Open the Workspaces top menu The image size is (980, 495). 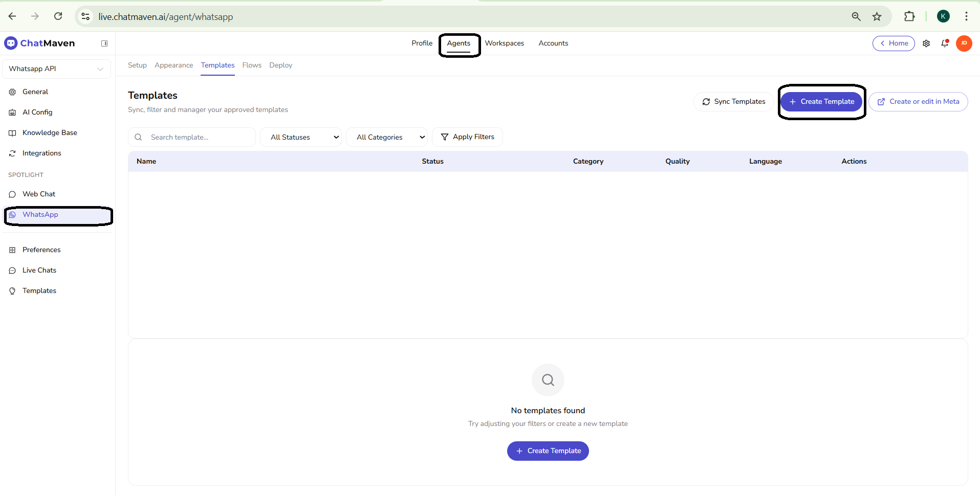pos(504,43)
